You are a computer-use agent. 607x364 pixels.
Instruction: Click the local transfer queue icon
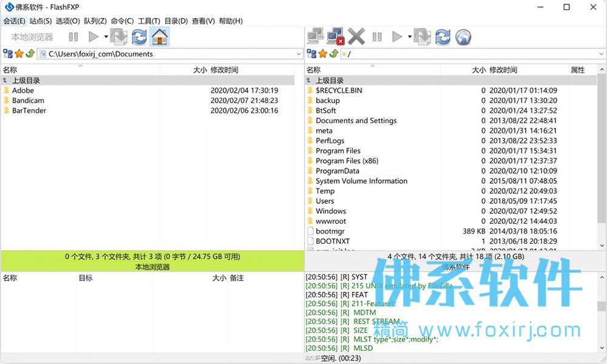click(119, 37)
